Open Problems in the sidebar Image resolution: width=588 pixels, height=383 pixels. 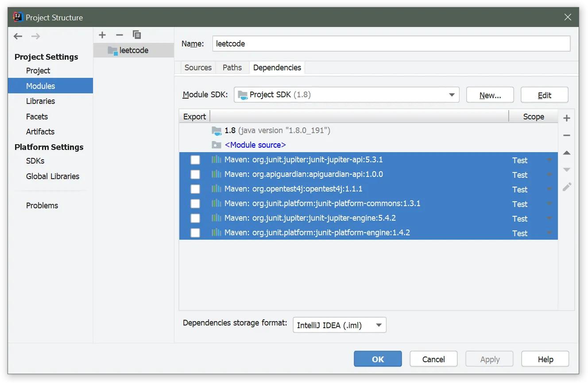(x=42, y=206)
